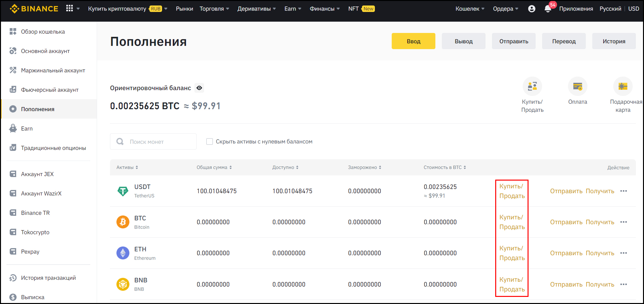The image size is (644, 304).
Task: Click the search magnifier icon
Action: pos(120,142)
